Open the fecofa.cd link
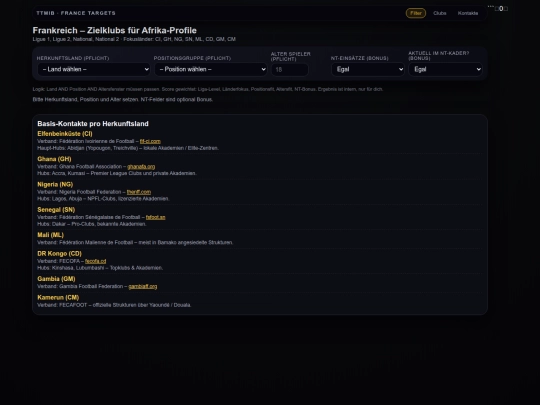Viewport: 540px width, 405px height. tap(95, 261)
